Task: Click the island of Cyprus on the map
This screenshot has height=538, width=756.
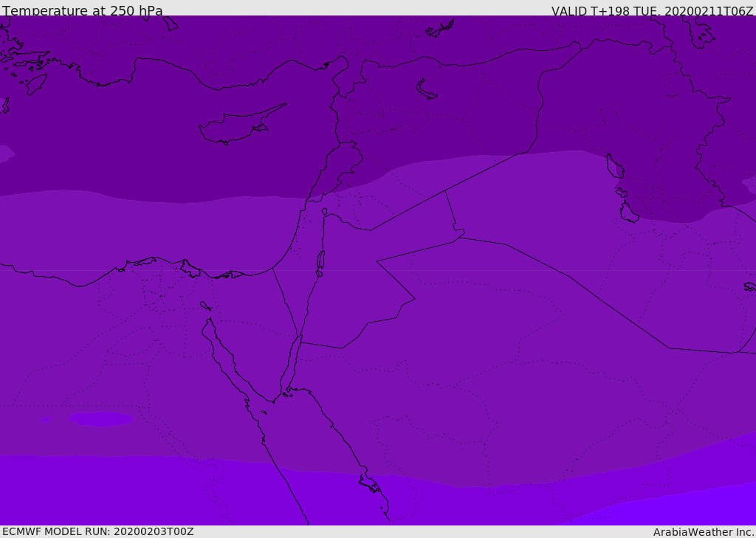Action: pyautogui.click(x=241, y=125)
